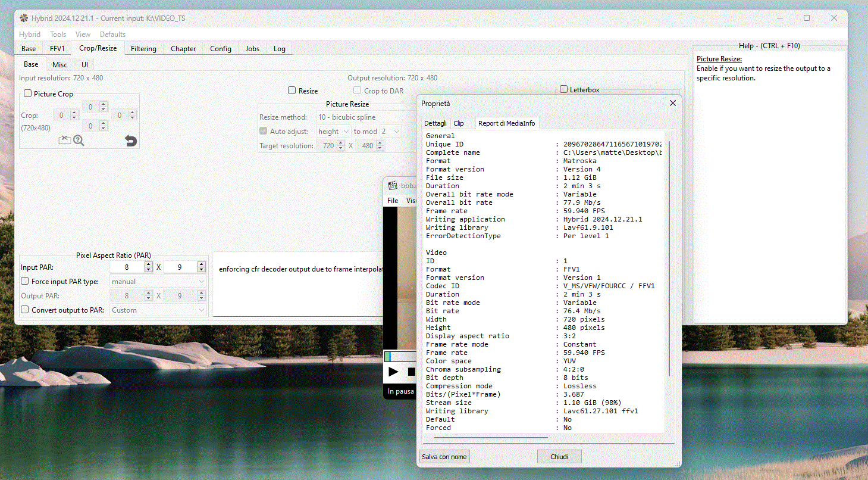The image size is (868, 480).
Task: Click the media player seek bar
Action: pyautogui.click(x=400, y=357)
